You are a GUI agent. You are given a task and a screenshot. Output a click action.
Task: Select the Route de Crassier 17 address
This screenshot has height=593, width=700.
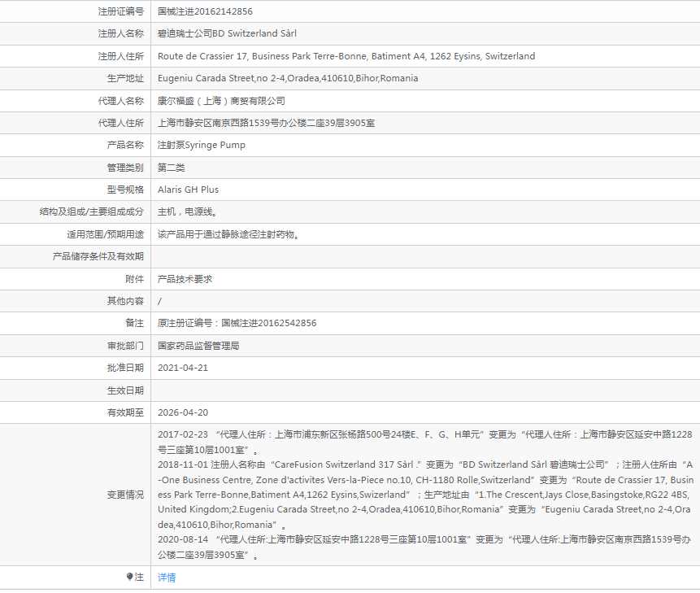(346, 56)
